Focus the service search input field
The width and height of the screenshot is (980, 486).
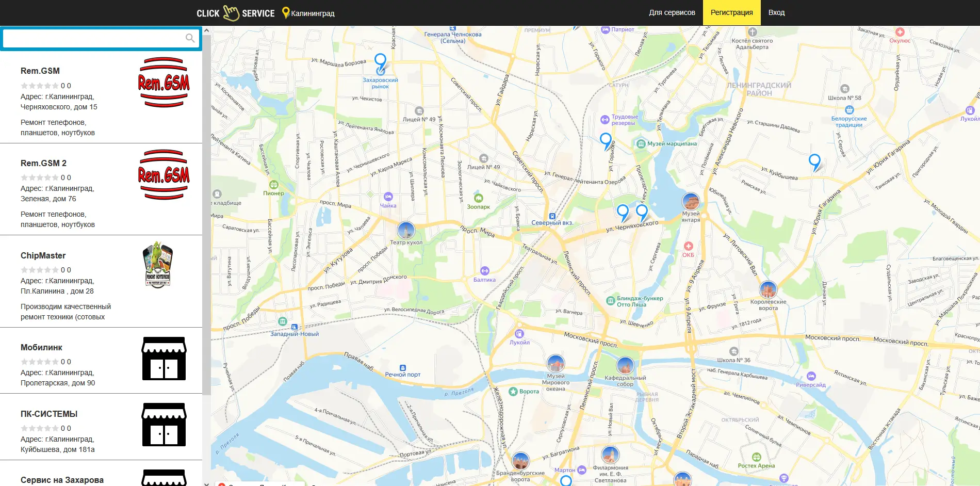[101, 38]
